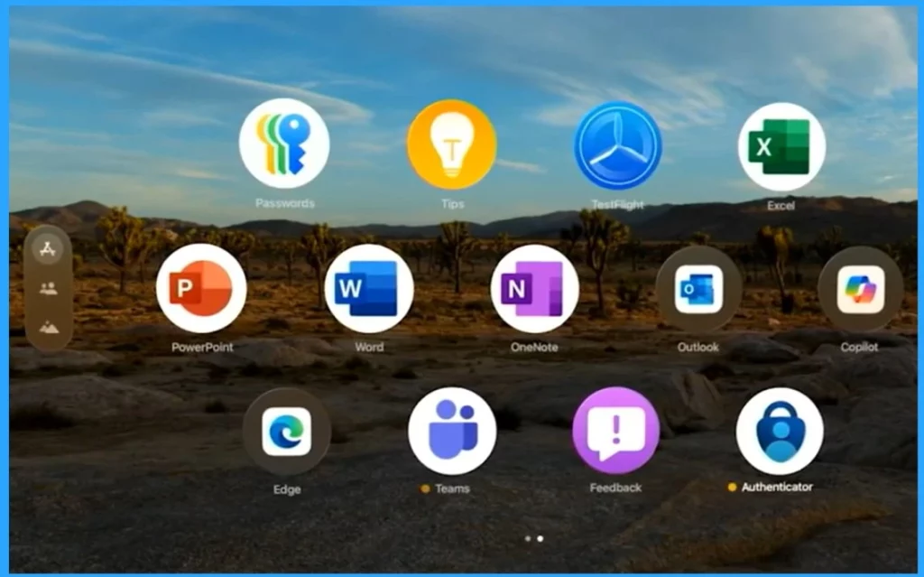Image resolution: width=924 pixels, height=577 pixels.
Task: Open Microsoft Teams app
Action: (x=452, y=432)
